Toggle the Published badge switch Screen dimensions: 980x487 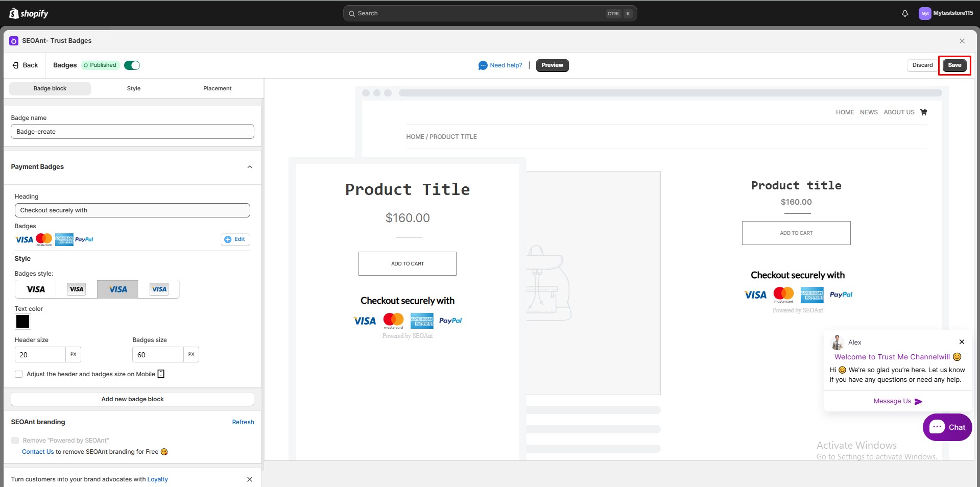point(132,65)
